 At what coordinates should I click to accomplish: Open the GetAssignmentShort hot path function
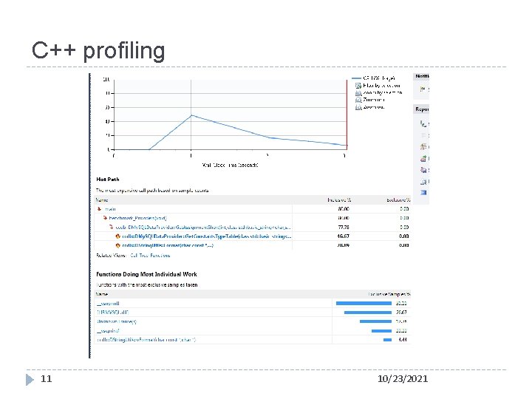click(203, 227)
